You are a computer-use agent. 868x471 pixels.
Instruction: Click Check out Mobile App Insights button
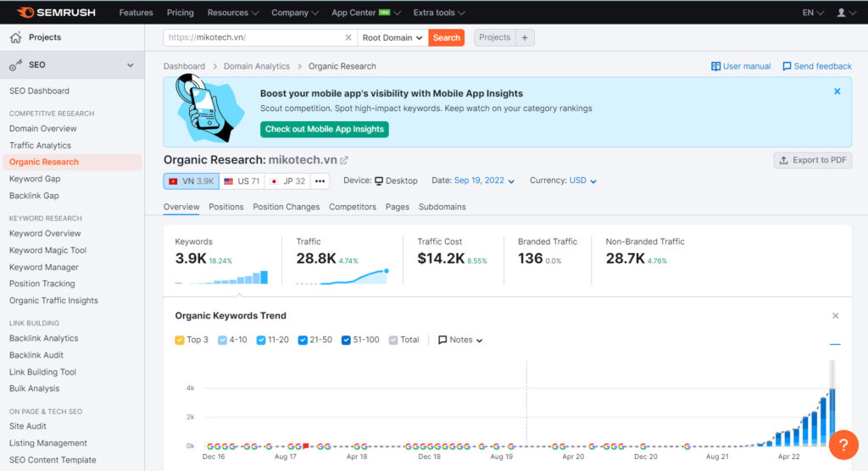point(324,130)
